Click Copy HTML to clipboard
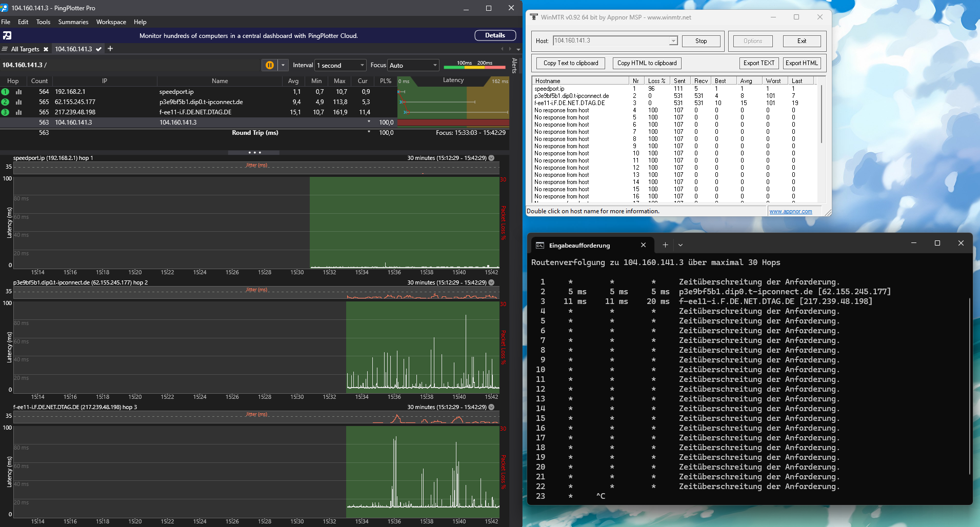This screenshot has width=980, height=527. pyautogui.click(x=647, y=63)
